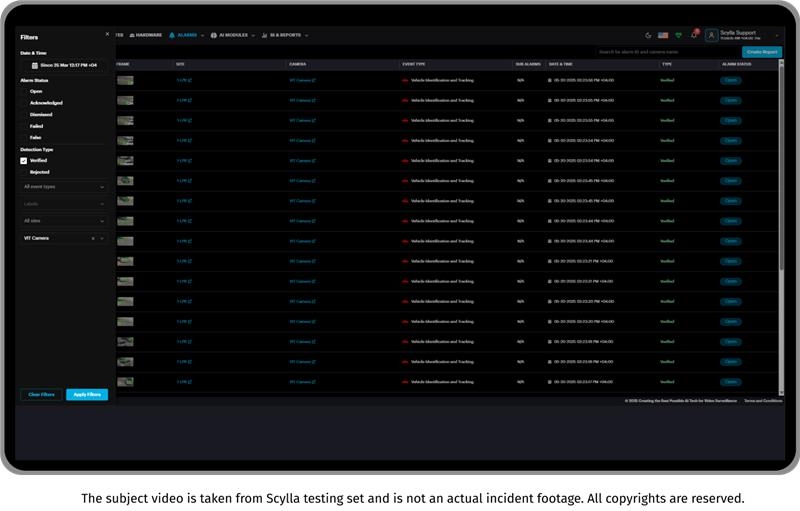Click the green health status icon in header
The image size is (800, 511).
[679, 35]
